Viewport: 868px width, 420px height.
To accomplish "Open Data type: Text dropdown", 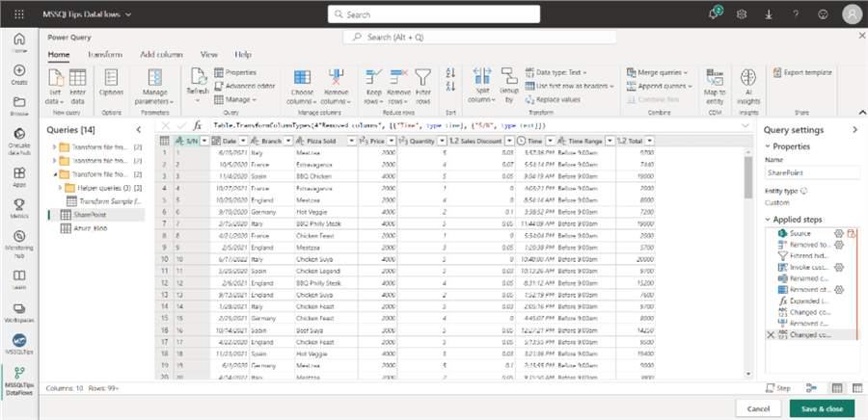I will pos(556,72).
